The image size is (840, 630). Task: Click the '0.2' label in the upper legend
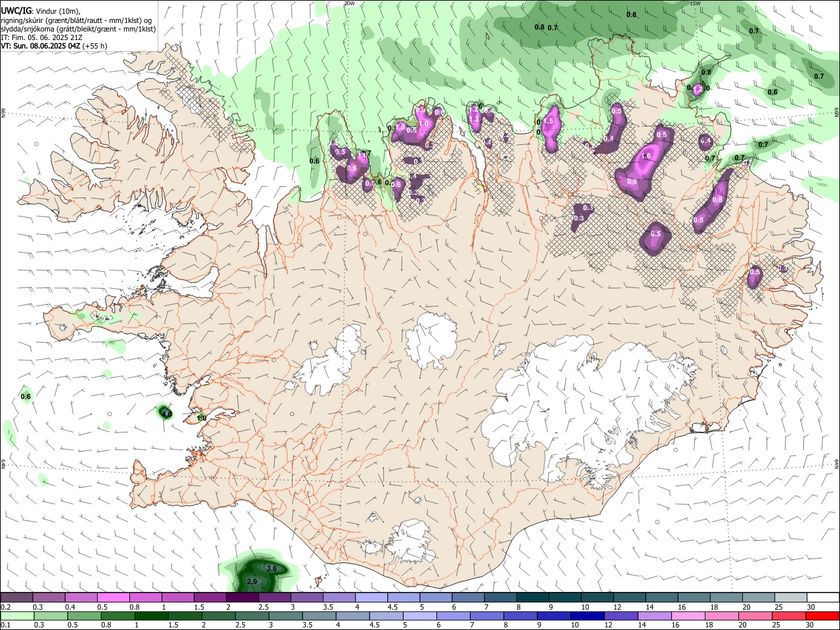[x=6, y=608]
